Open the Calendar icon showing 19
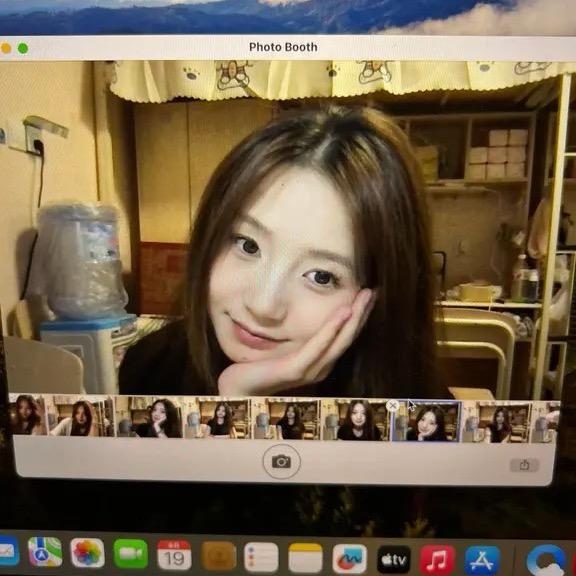Image resolution: width=576 pixels, height=576 pixels. (174, 554)
